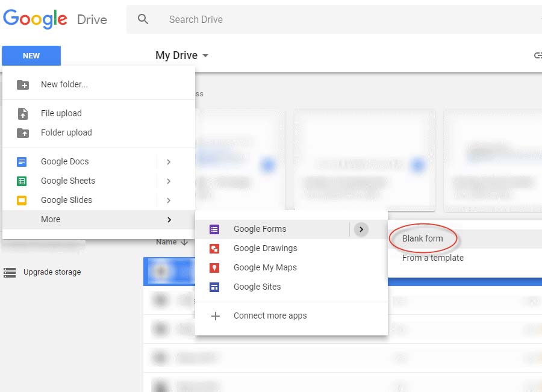Select Google Forms in the submenu
Image resolution: width=542 pixels, height=392 pixels.
coord(291,229)
